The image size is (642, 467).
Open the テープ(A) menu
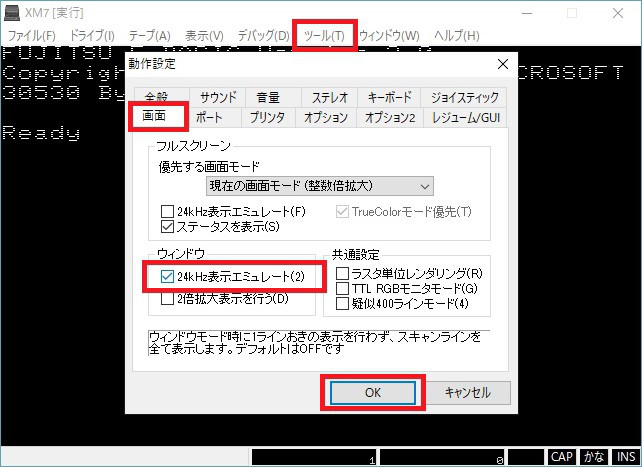(x=149, y=36)
